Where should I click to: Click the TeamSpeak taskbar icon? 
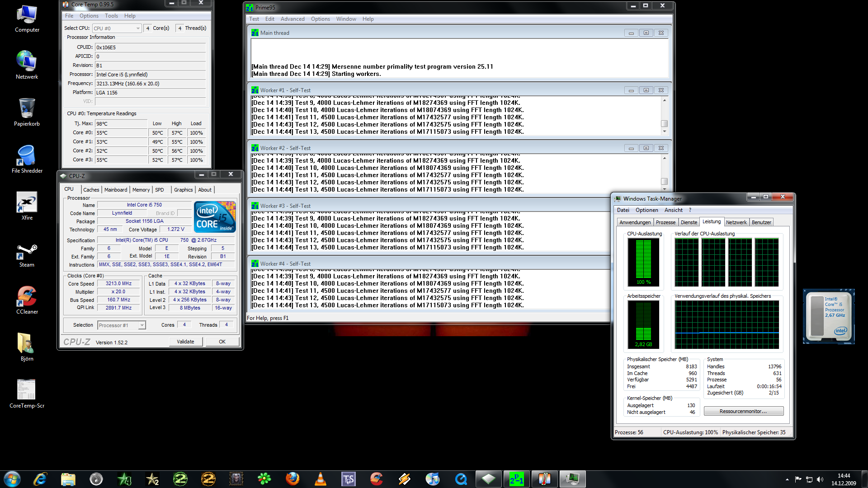(x=349, y=479)
